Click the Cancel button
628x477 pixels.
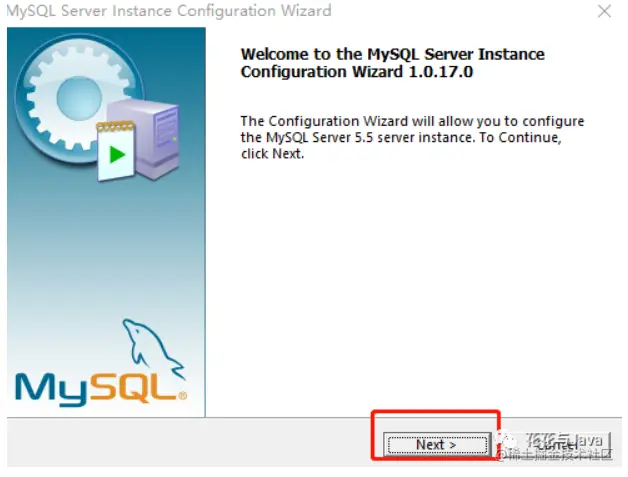[557, 445]
